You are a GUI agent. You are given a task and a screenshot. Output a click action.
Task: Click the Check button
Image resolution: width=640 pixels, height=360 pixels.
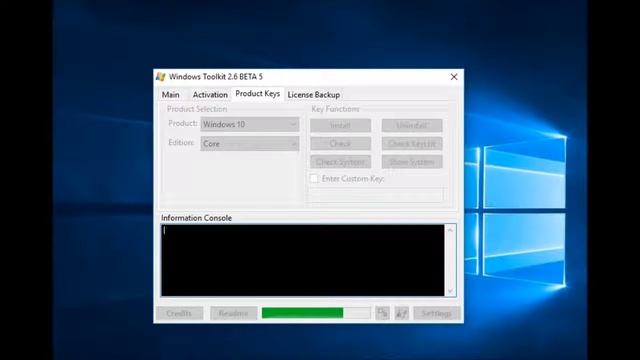click(340, 144)
